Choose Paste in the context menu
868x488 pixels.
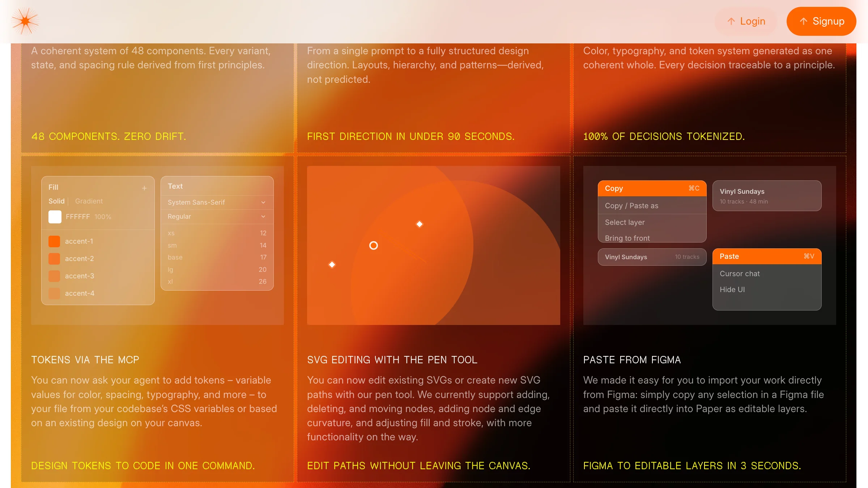pos(767,256)
